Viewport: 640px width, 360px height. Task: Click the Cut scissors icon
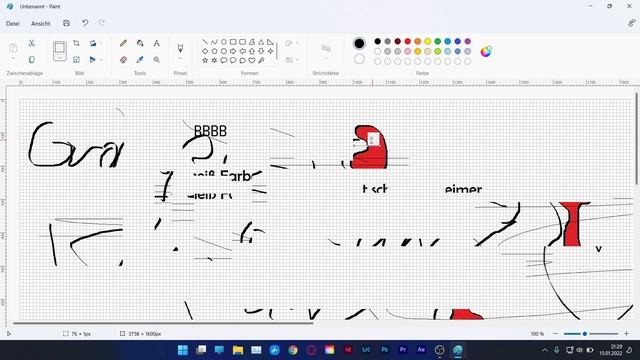[x=31, y=43]
